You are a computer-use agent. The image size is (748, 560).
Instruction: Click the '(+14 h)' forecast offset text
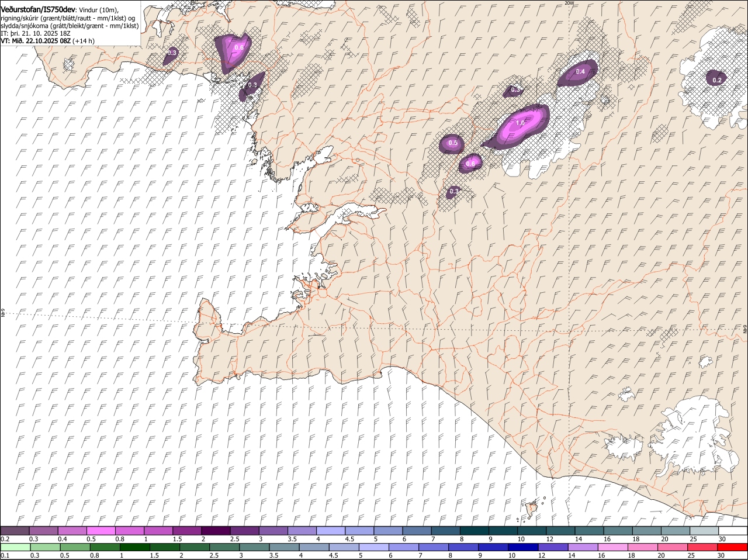(x=84, y=41)
